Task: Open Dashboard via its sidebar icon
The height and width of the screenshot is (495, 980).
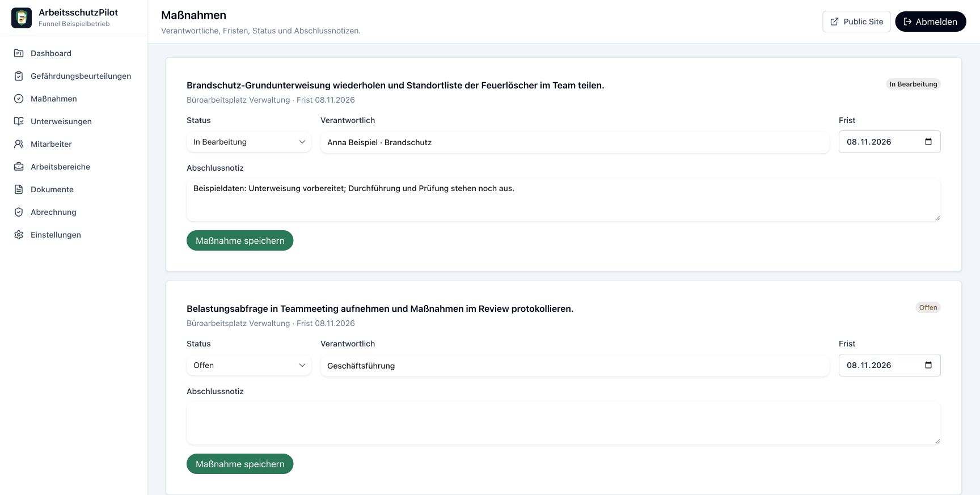Action: 19,53
